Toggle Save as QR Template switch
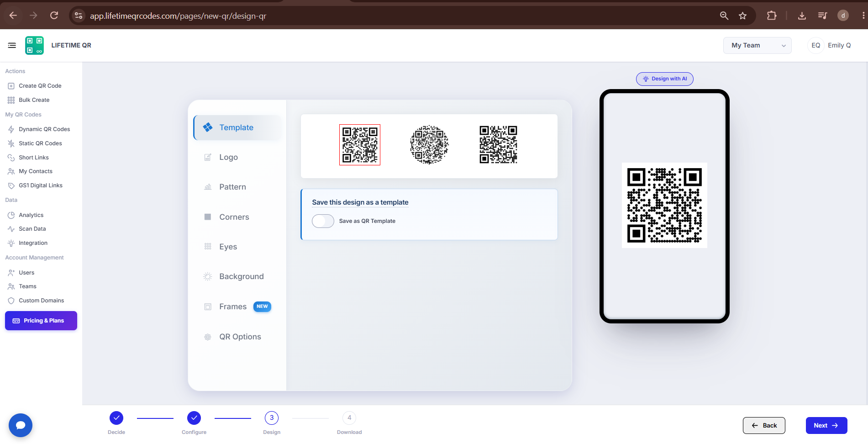The width and height of the screenshot is (868, 444). pyautogui.click(x=323, y=221)
